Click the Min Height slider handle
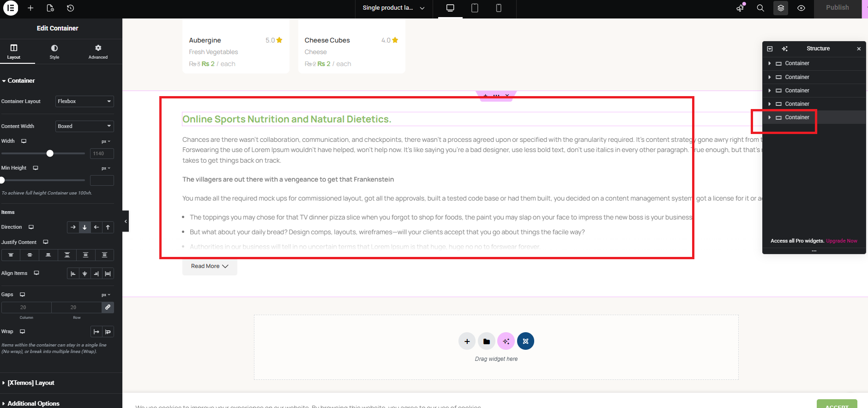 point(2,180)
